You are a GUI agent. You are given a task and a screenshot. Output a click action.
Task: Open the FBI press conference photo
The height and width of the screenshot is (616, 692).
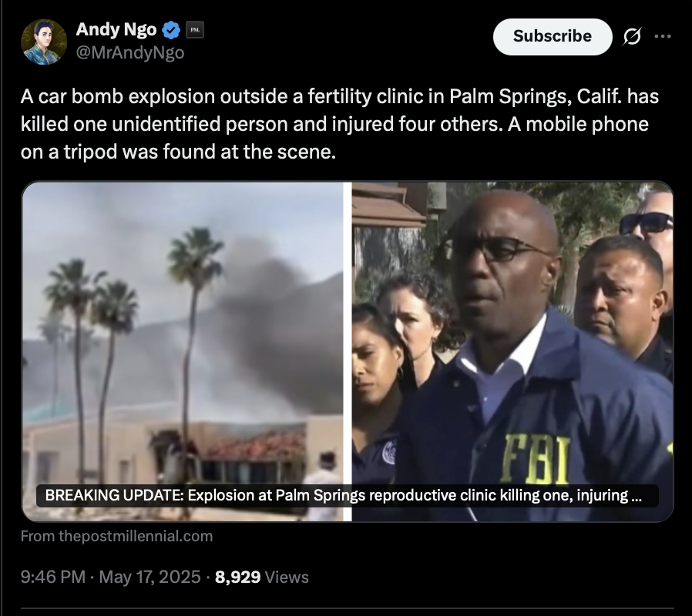click(512, 351)
